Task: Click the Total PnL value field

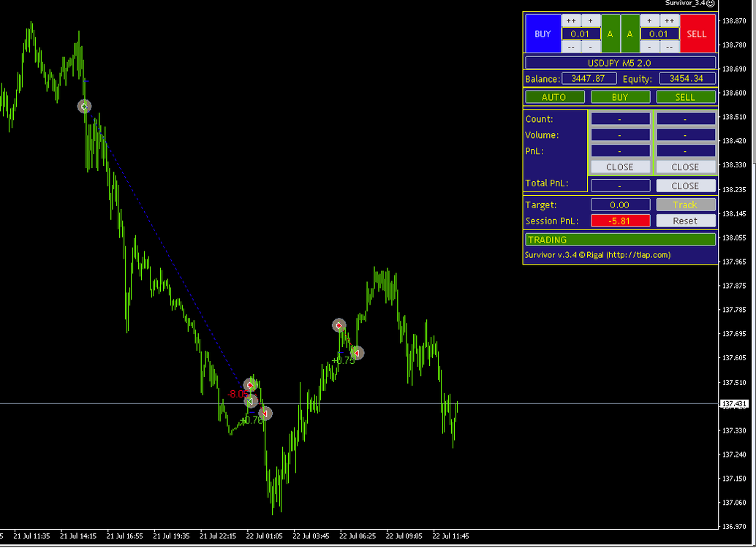Action: tap(620, 186)
